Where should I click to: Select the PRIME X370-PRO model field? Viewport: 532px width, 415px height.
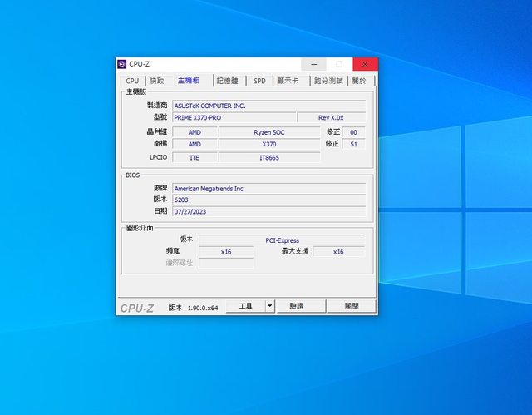pos(233,117)
